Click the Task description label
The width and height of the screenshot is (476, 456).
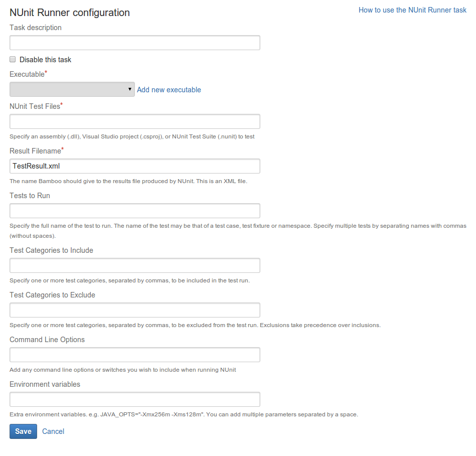point(36,28)
